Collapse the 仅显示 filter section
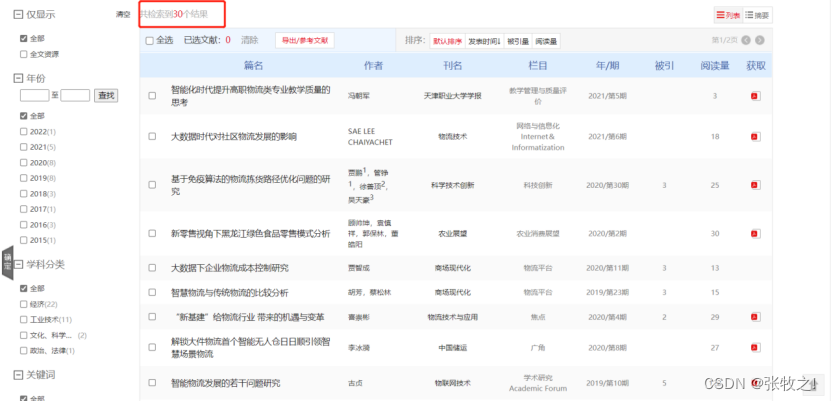The width and height of the screenshot is (831, 401). pyautogui.click(x=18, y=15)
